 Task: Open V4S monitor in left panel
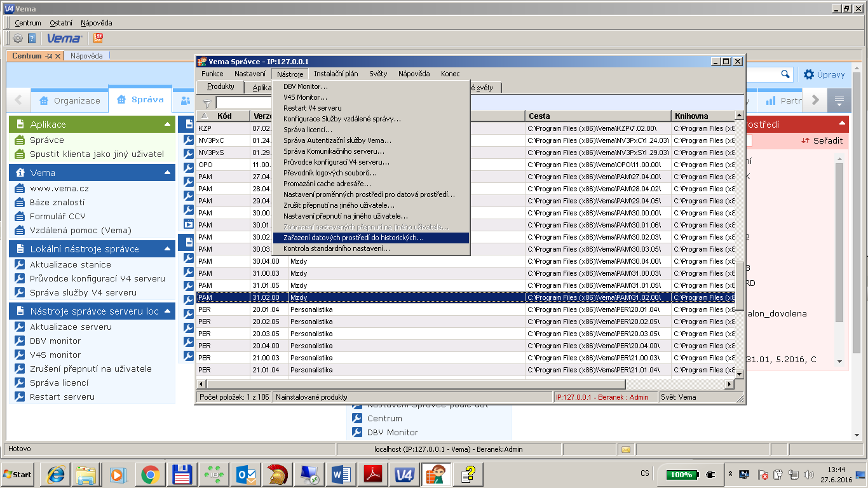[55, 355]
